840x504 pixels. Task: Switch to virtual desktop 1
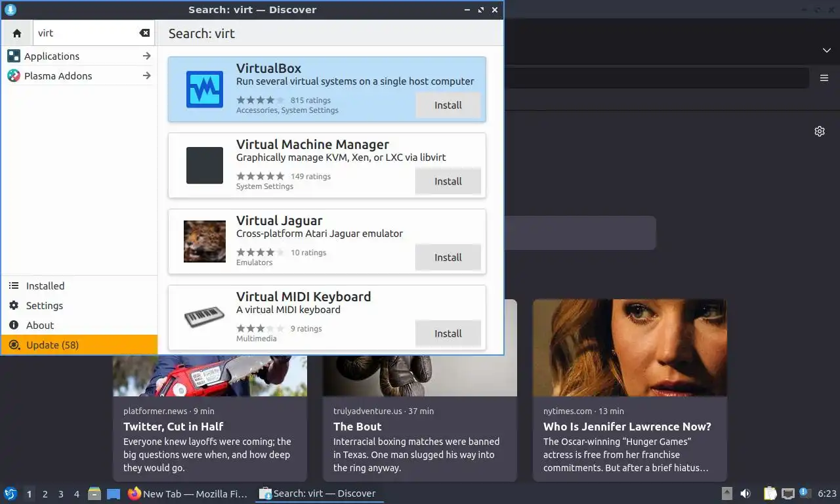coord(29,493)
